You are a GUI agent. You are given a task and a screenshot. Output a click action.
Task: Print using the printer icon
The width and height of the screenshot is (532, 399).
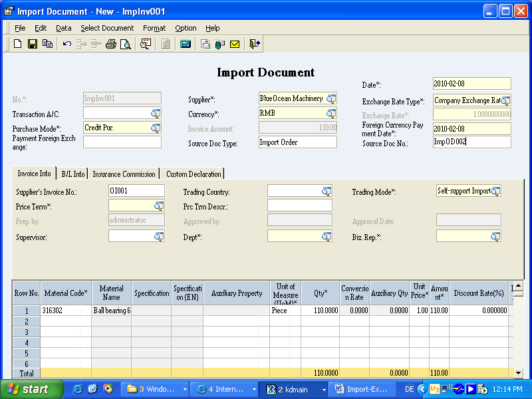coord(111,44)
